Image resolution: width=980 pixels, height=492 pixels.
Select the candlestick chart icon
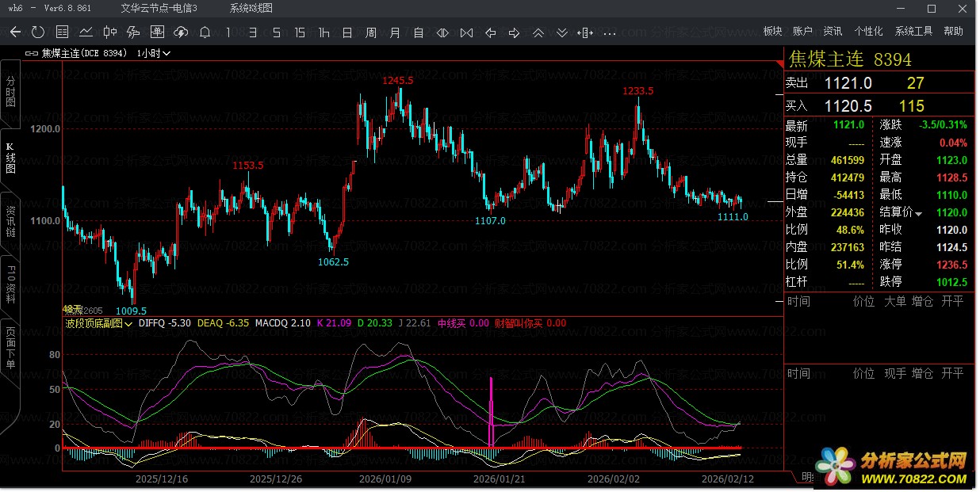pyautogui.click(x=109, y=32)
